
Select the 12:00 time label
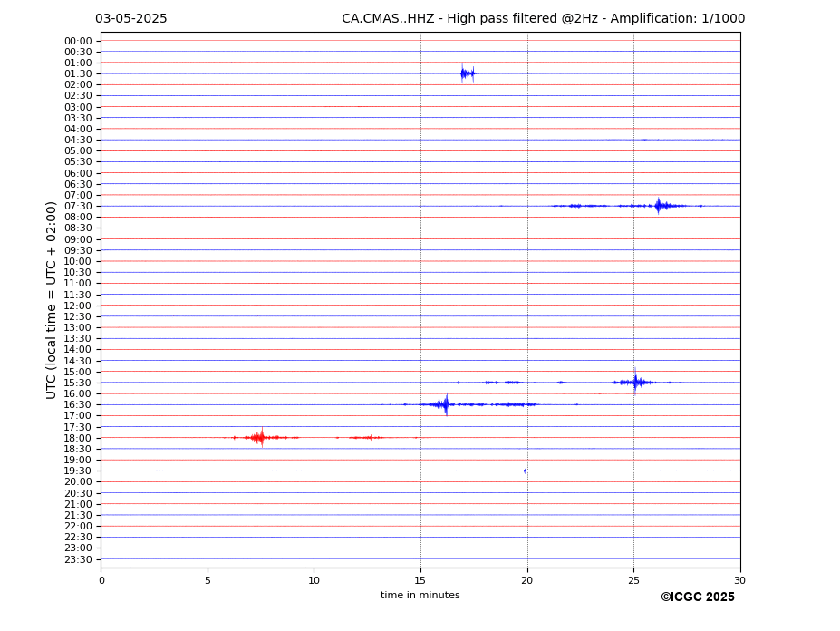tap(78, 306)
